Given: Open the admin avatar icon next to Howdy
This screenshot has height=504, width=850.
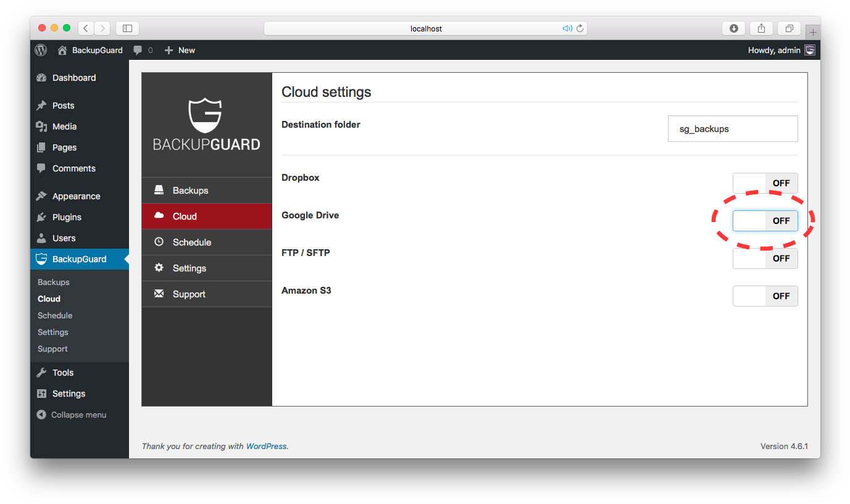Looking at the screenshot, I should point(810,50).
